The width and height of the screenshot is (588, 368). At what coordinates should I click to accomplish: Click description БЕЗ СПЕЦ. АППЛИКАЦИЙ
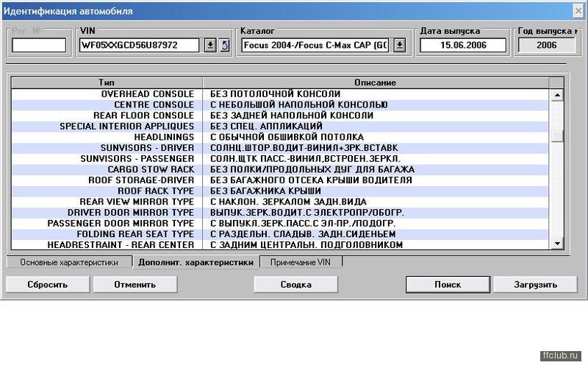point(266,126)
